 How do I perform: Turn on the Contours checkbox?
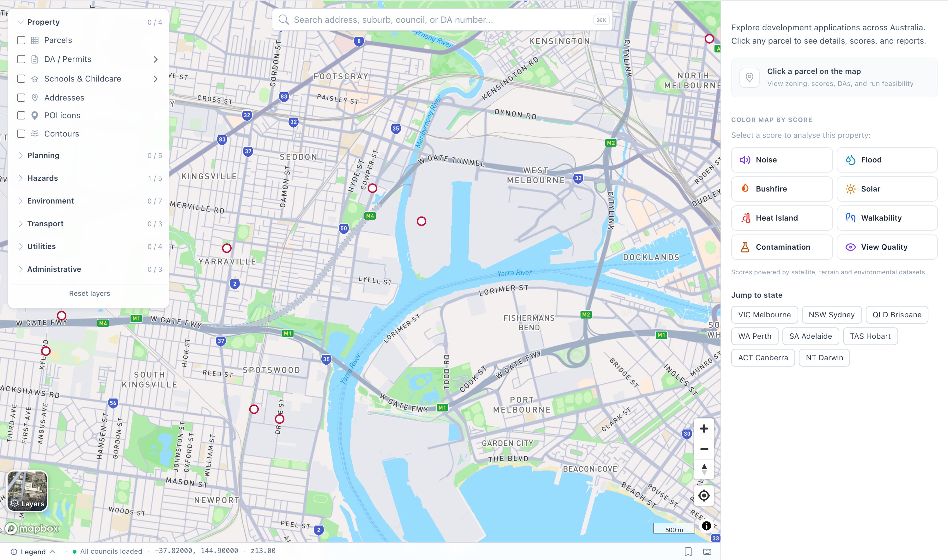tap(21, 134)
